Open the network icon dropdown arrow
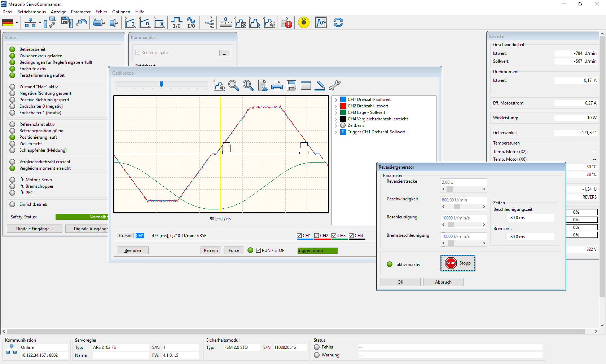The image size is (606, 364). (40, 23)
